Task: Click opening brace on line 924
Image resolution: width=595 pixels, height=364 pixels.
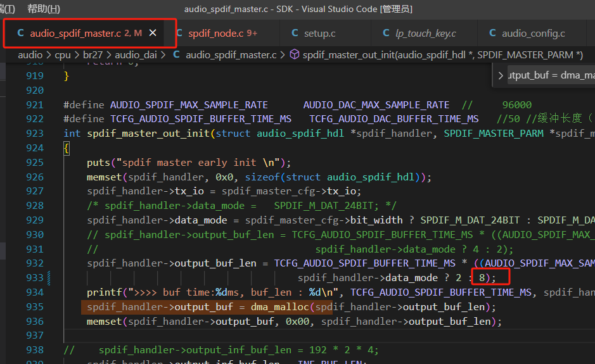Action: tap(67, 148)
